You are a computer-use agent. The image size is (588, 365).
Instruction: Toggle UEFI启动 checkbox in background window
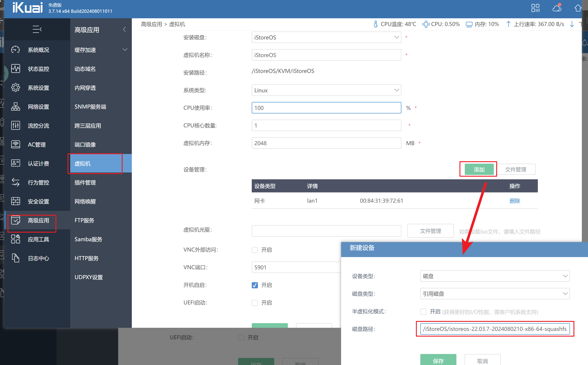[241, 337]
